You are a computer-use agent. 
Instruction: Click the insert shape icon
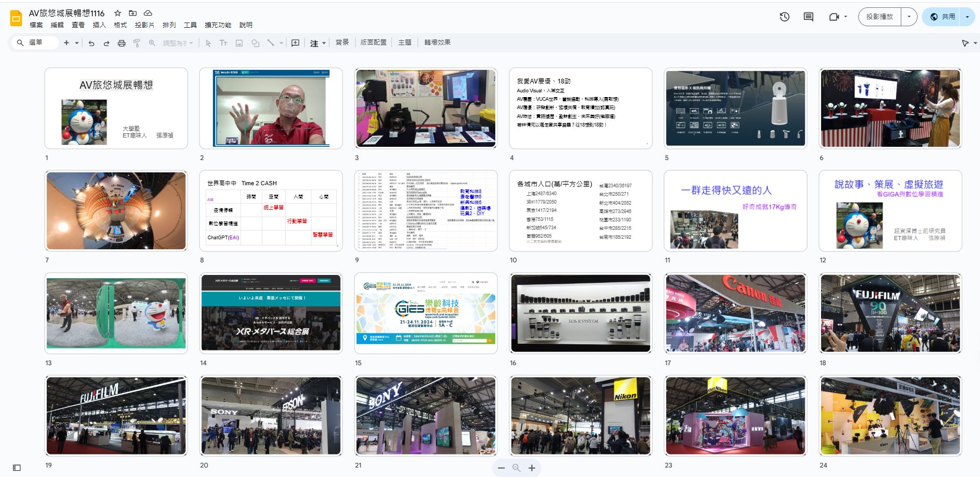pyautogui.click(x=255, y=43)
